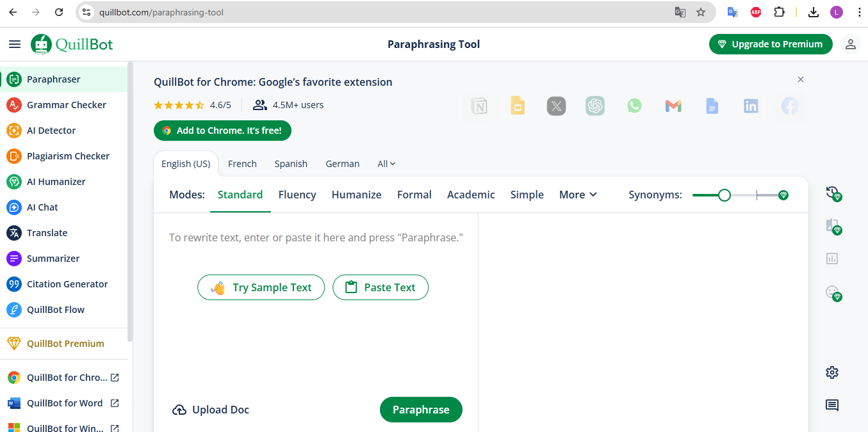
Task: Select Formal paraphrasing mode
Action: 414,195
